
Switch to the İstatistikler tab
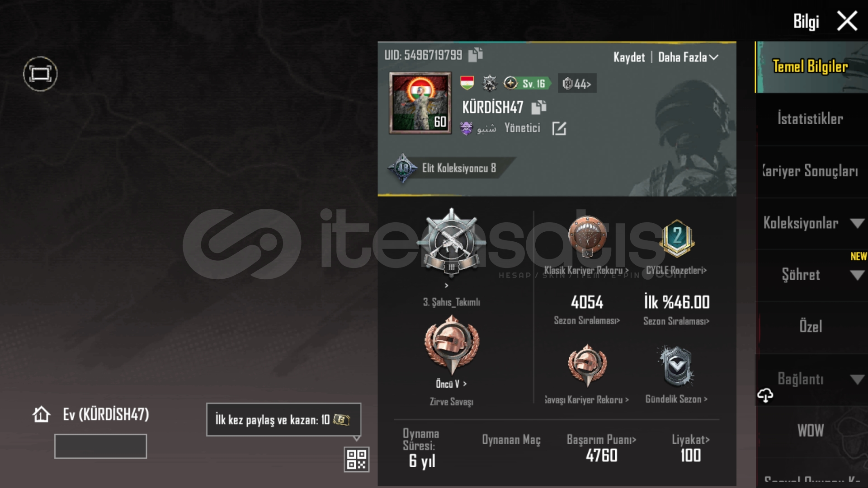[812, 119]
